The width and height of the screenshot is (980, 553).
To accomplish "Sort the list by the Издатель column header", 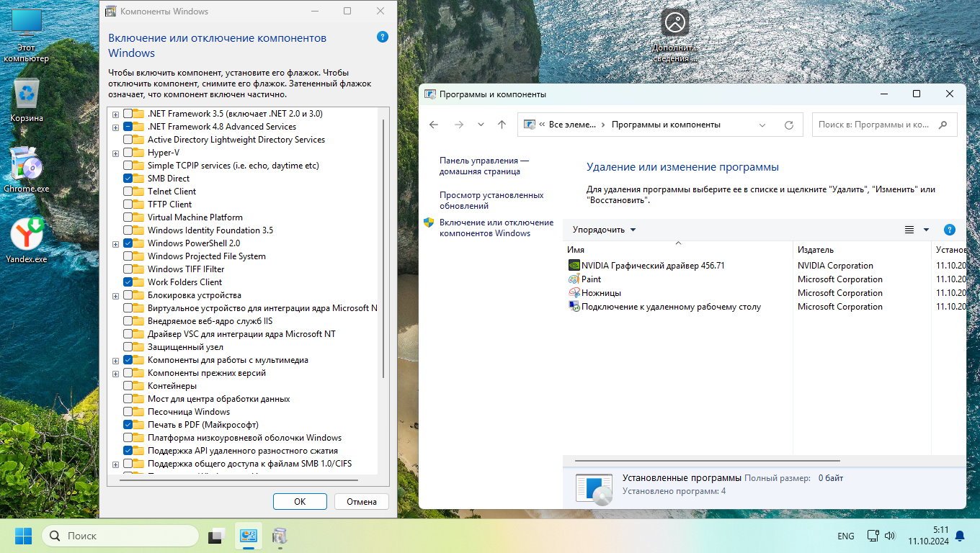I will pos(816,250).
